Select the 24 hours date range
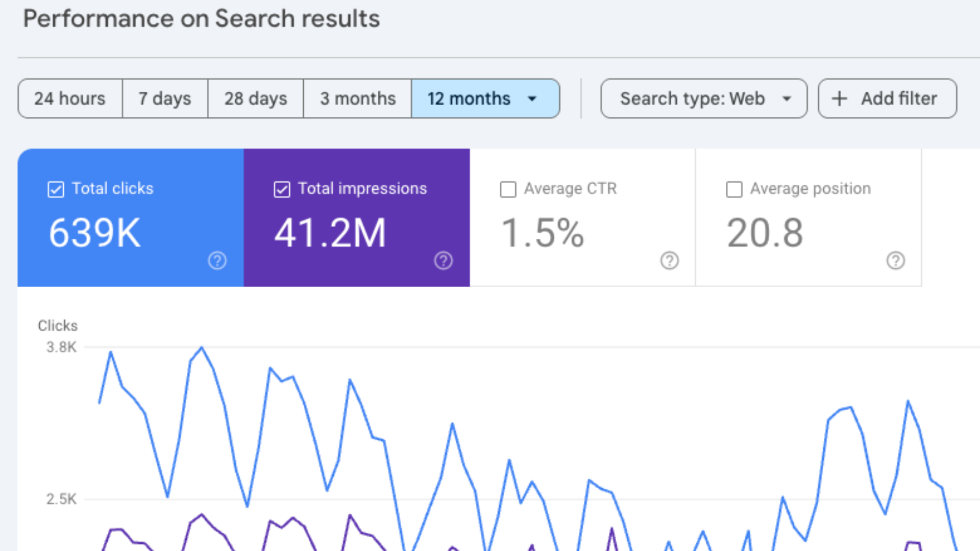 [x=70, y=98]
